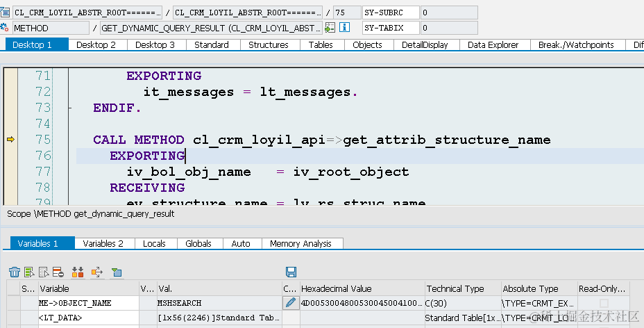Image resolution: width=644 pixels, height=328 pixels.
Task: Click the document icon beside the program field
Action: [5, 13]
